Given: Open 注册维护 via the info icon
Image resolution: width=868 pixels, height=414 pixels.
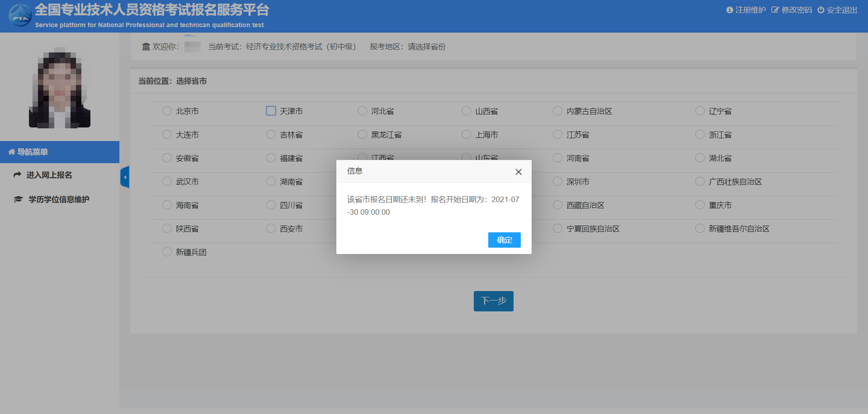Looking at the screenshot, I should [731, 9].
